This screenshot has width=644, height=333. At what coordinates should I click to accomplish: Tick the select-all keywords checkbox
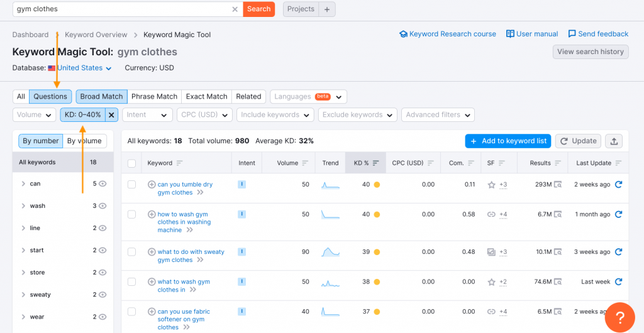coord(131,163)
